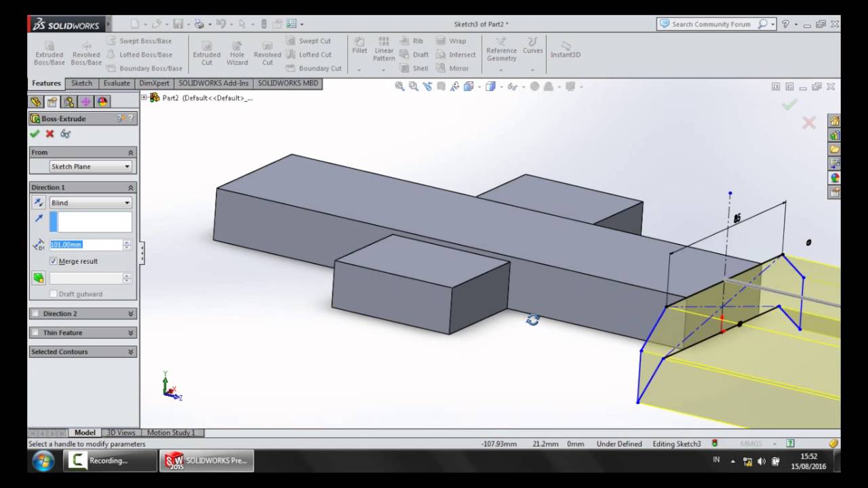This screenshot has width=868, height=488.
Task: Click the Display Style cube icon
Action: click(490, 86)
